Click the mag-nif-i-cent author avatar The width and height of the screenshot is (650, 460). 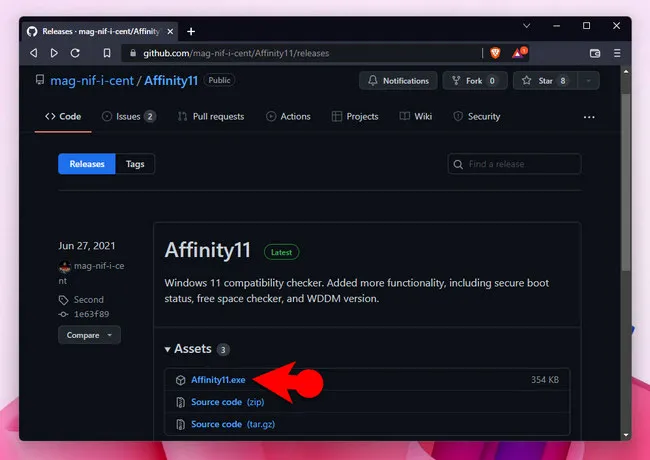pos(65,267)
